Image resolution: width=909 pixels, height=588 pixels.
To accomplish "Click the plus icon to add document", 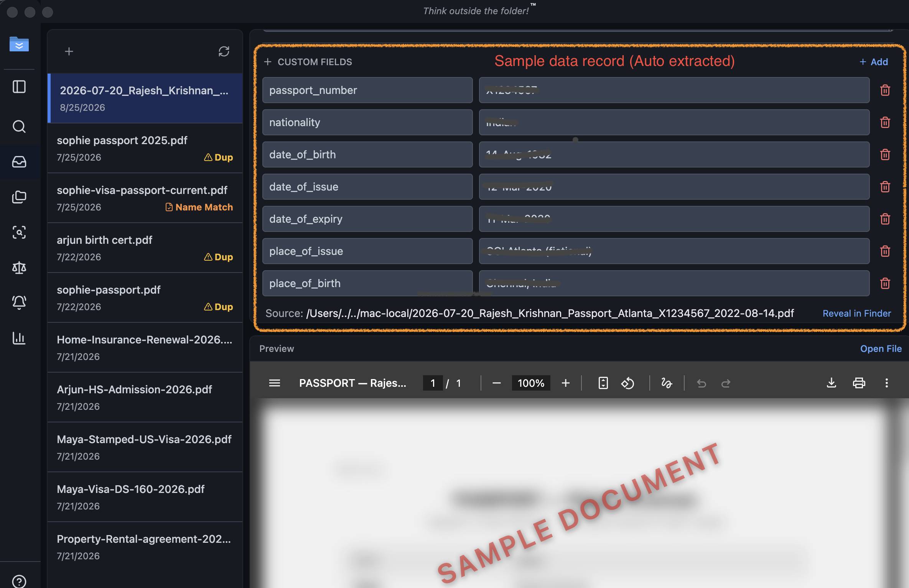I will pos(69,51).
